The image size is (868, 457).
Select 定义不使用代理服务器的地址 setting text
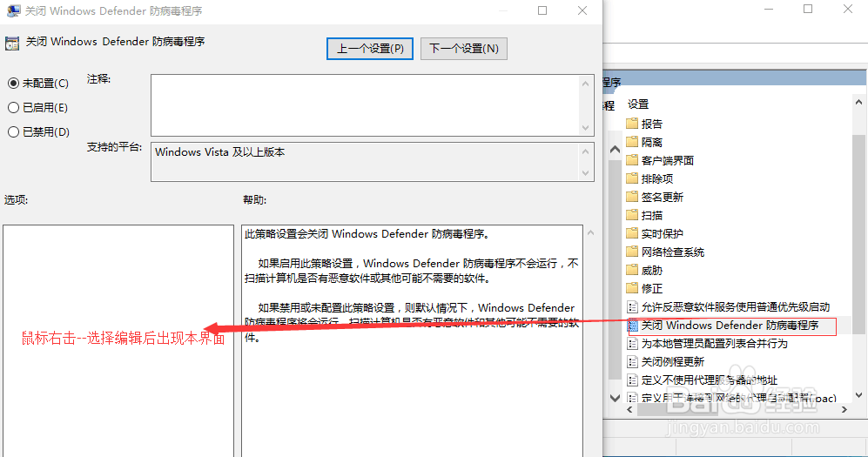click(x=710, y=380)
